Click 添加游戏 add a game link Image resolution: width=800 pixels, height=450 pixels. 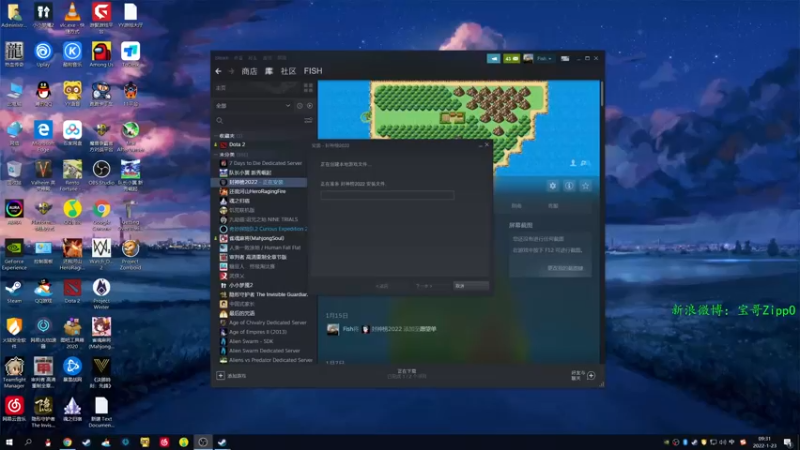pyautogui.click(x=236, y=376)
